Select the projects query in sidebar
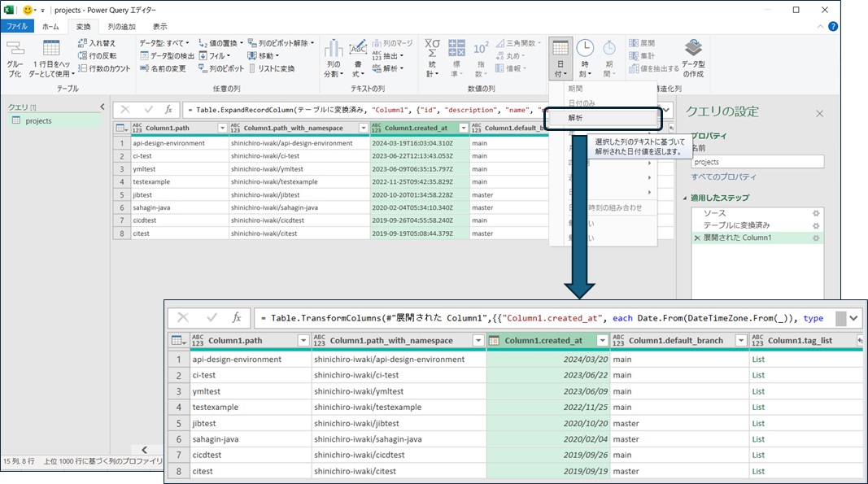This screenshot has width=868, height=484. coord(38,121)
